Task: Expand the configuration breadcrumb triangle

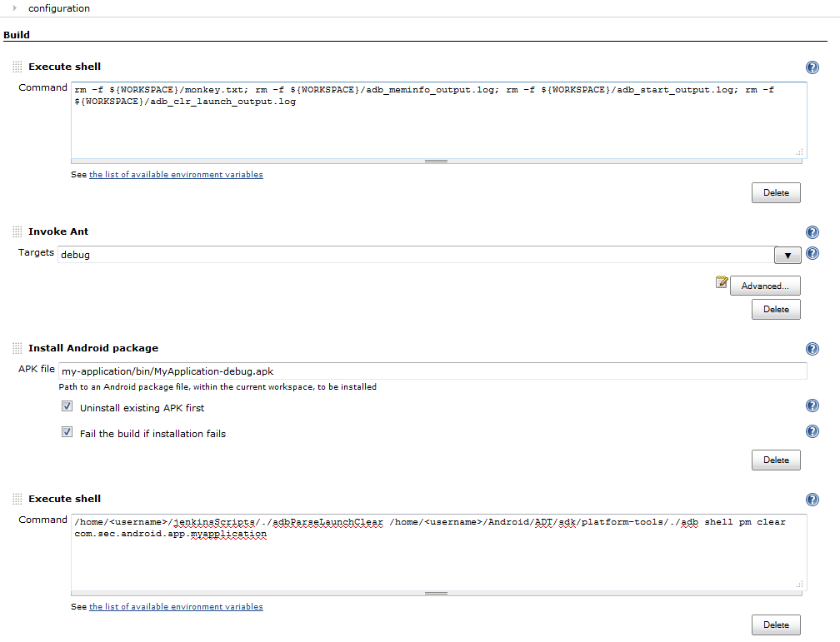Action: pyautogui.click(x=15, y=8)
